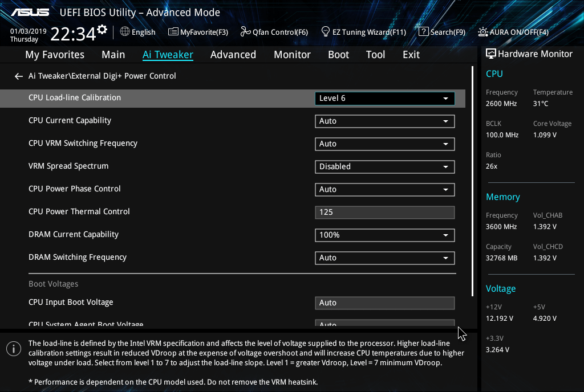584x392 pixels.
Task: Click Memory heading in Hardware Monitor
Action: pyautogui.click(x=503, y=197)
